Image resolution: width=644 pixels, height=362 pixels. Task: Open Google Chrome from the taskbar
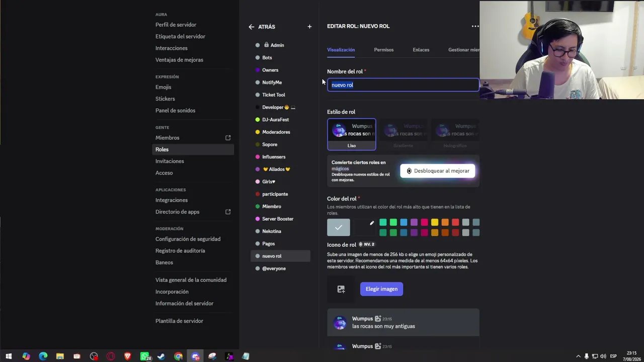tap(179, 356)
